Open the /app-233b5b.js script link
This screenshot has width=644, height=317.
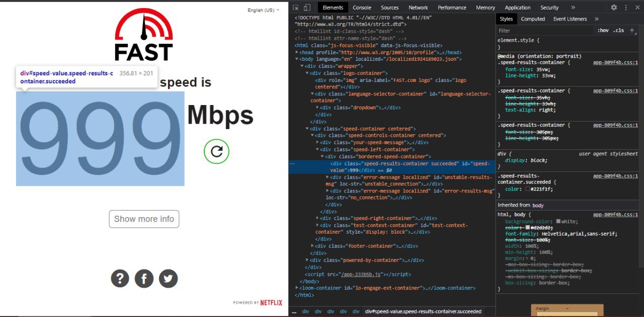[x=362, y=274]
